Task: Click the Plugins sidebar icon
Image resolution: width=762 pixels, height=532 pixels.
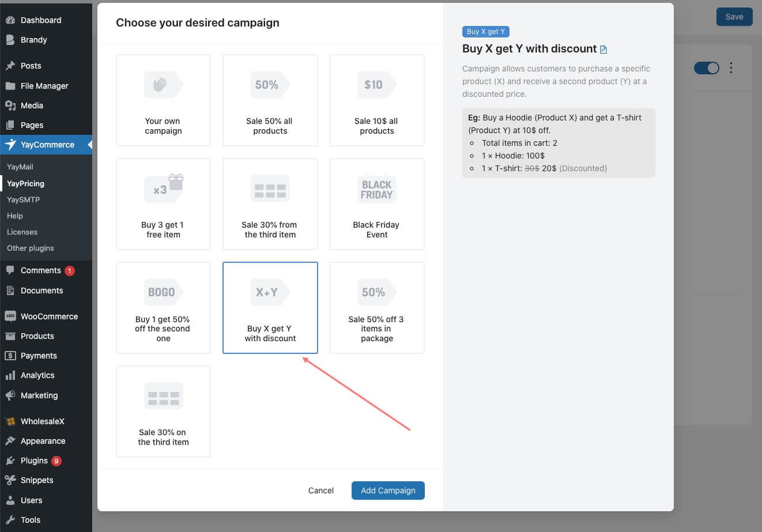Action: pyautogui.click(x=10, y=461)
